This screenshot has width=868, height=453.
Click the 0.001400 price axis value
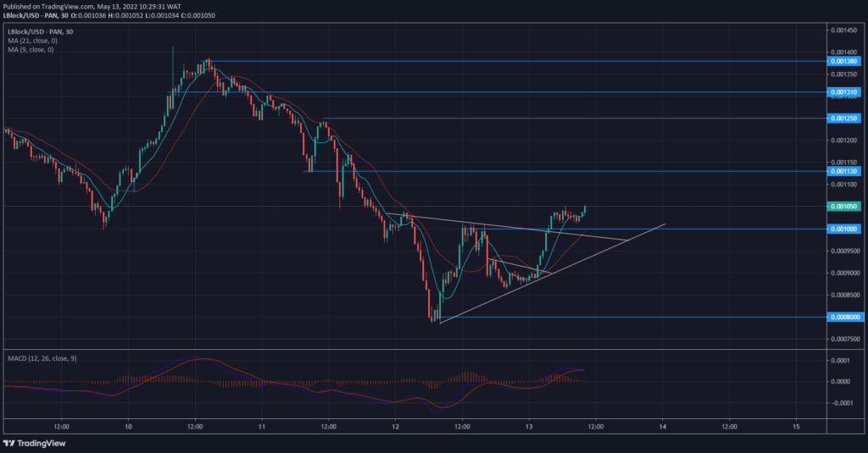[x=843, y=52]
